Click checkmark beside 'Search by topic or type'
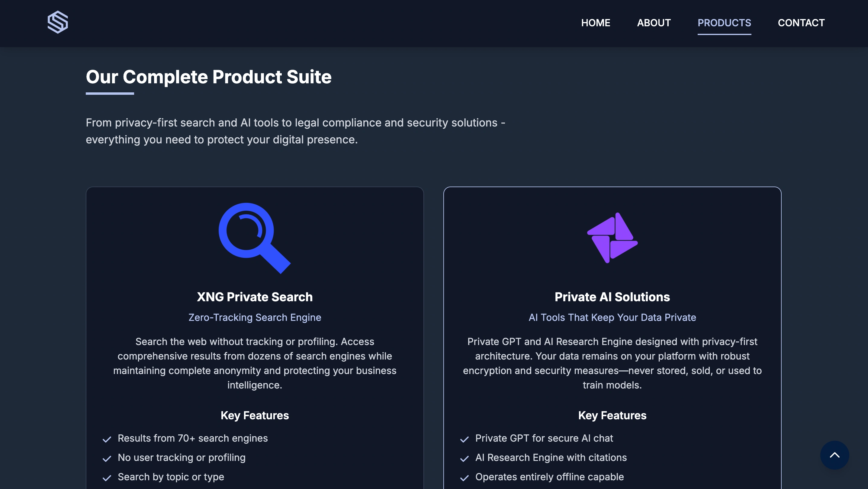This screenshot has height=489, width=868. 107,478
